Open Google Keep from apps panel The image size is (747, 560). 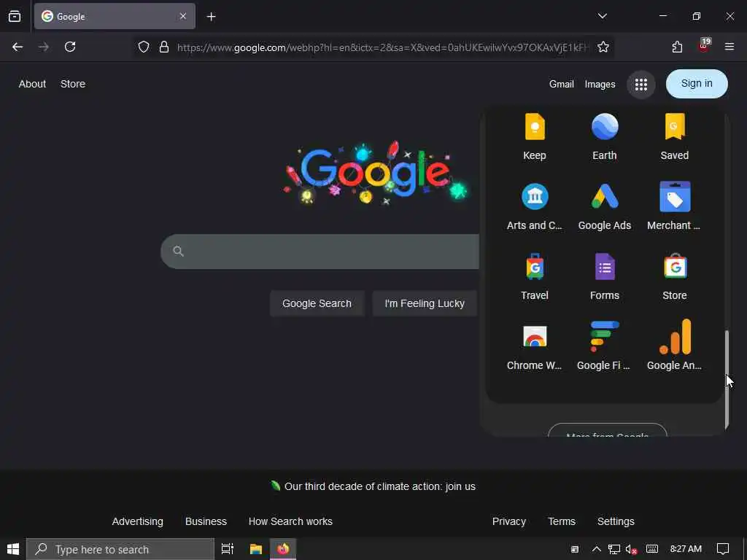[x=535, y=136]
